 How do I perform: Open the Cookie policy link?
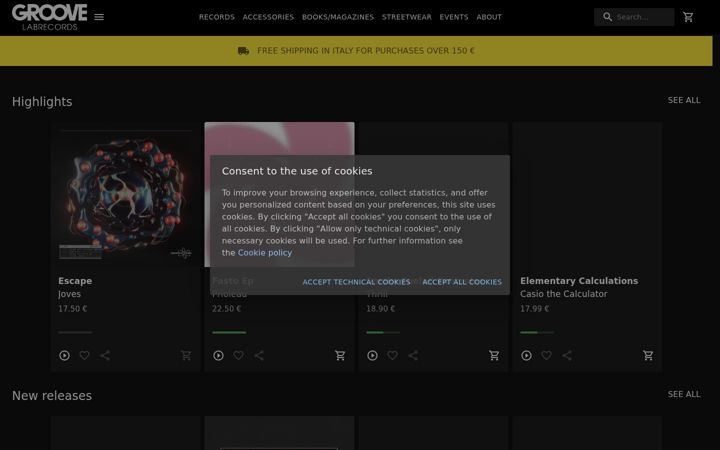tap(264, 253)
